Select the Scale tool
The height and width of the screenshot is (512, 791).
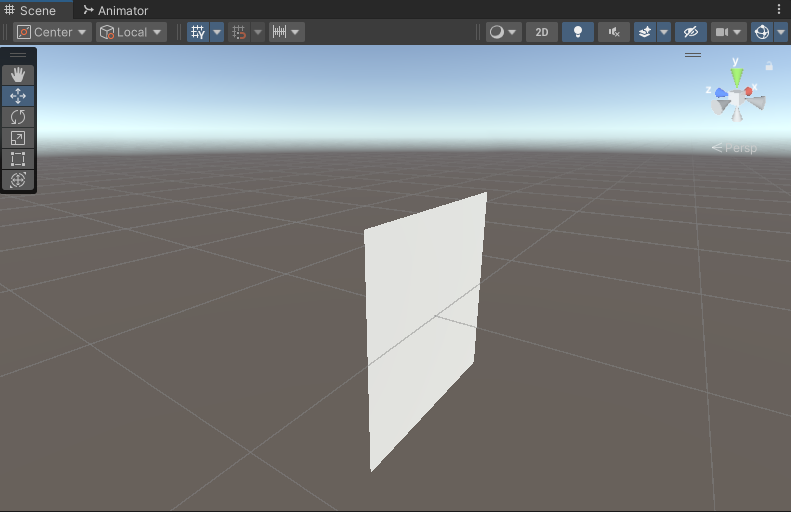[x=18, y=138]
